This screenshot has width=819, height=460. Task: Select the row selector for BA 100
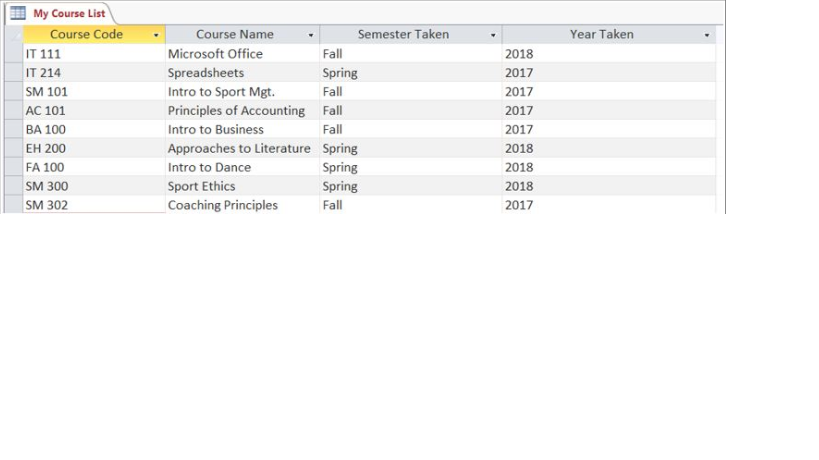(13, 130)
